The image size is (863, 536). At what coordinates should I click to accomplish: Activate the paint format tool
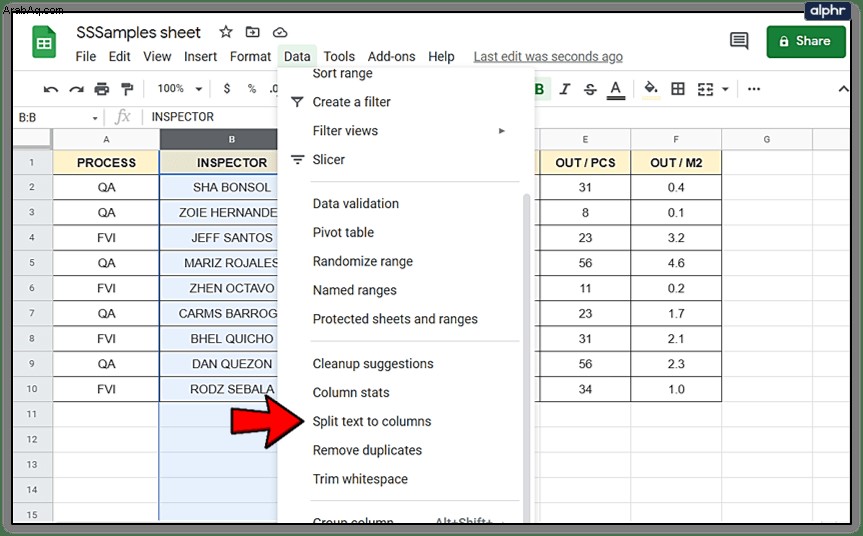click(x=127, y=89)
